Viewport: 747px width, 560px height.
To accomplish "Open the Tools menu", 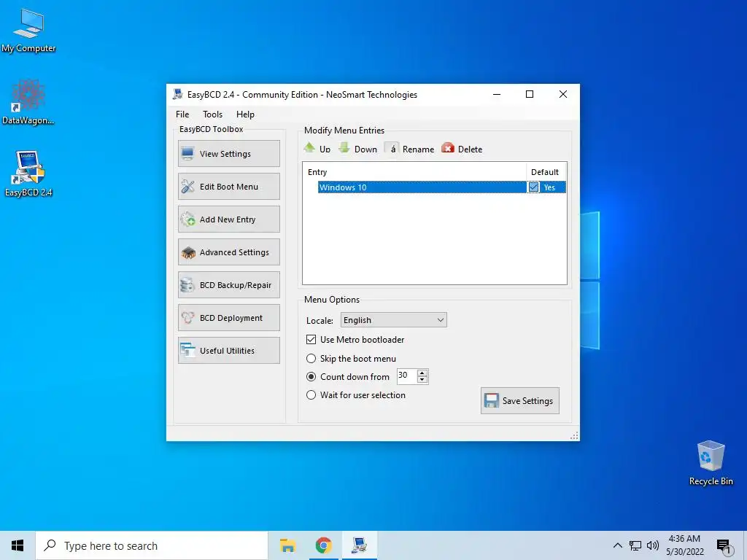I will 212,114.
